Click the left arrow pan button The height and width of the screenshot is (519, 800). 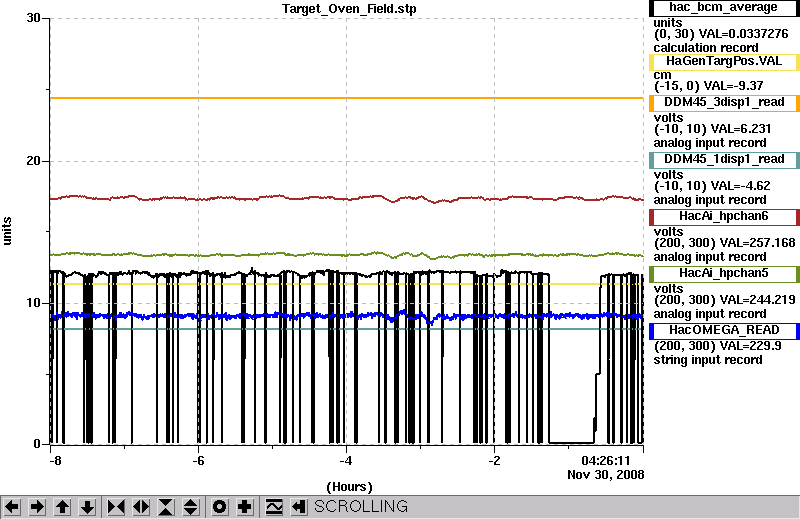[x=12, y=507]
